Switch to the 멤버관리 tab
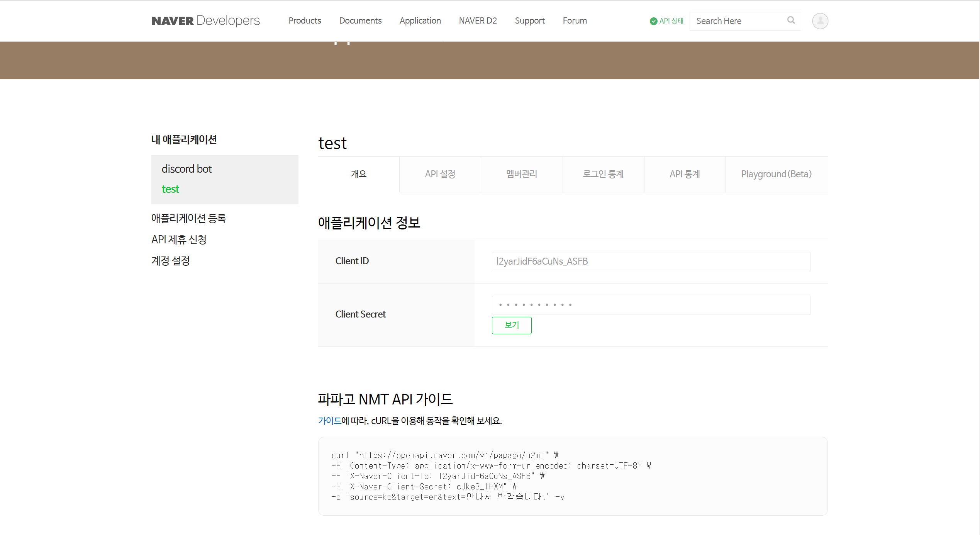This screenshot has width=980, height=535. [x=521, y=174]
